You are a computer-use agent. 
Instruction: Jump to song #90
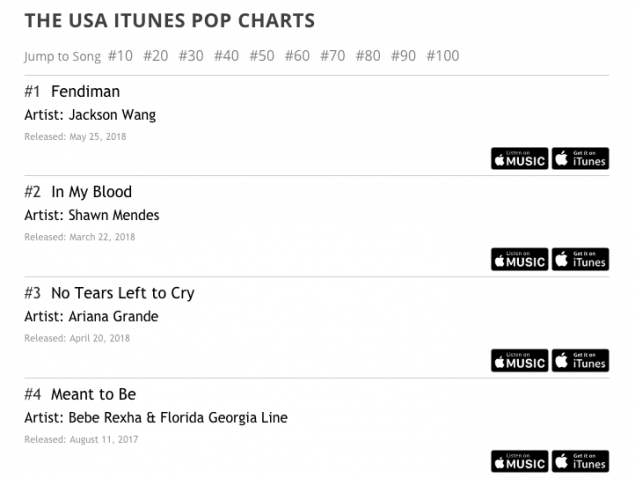tap(403, 56)
